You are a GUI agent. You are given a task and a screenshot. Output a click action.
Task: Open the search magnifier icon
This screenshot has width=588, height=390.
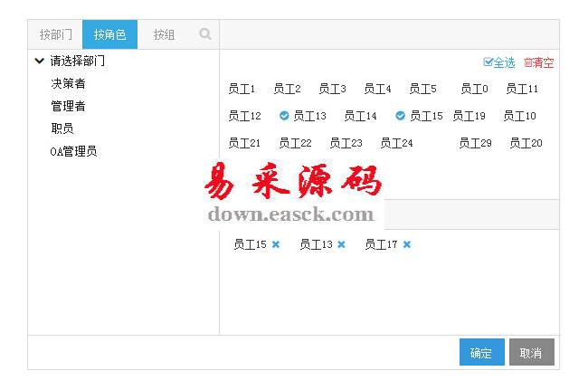click(205, 34)
